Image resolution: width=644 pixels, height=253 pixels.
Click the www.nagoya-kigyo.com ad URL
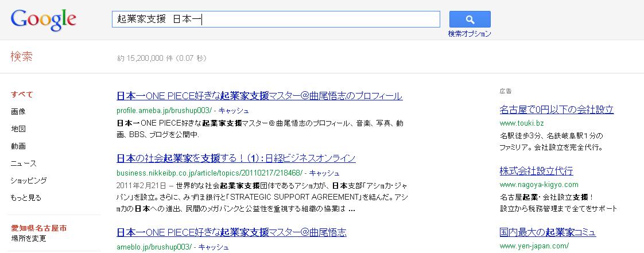tap(539, 184)
